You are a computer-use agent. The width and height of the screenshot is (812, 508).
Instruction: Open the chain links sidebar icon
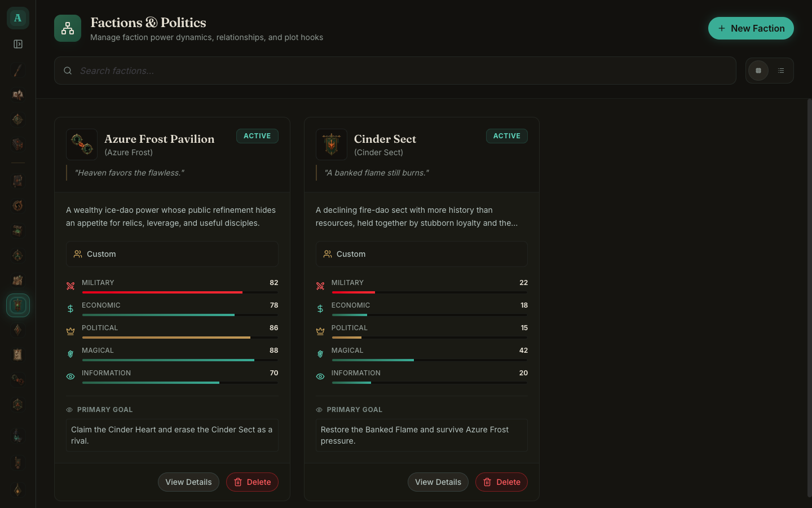17,379
